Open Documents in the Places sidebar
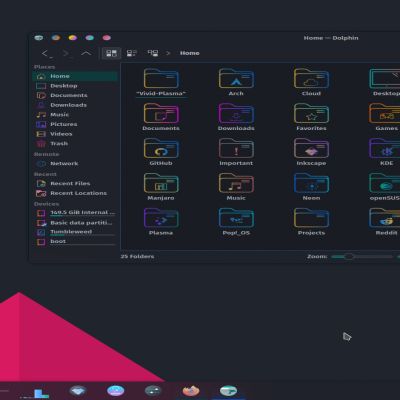Image resolution: width=400 pixels, height=400 pixels. (75, 95)
